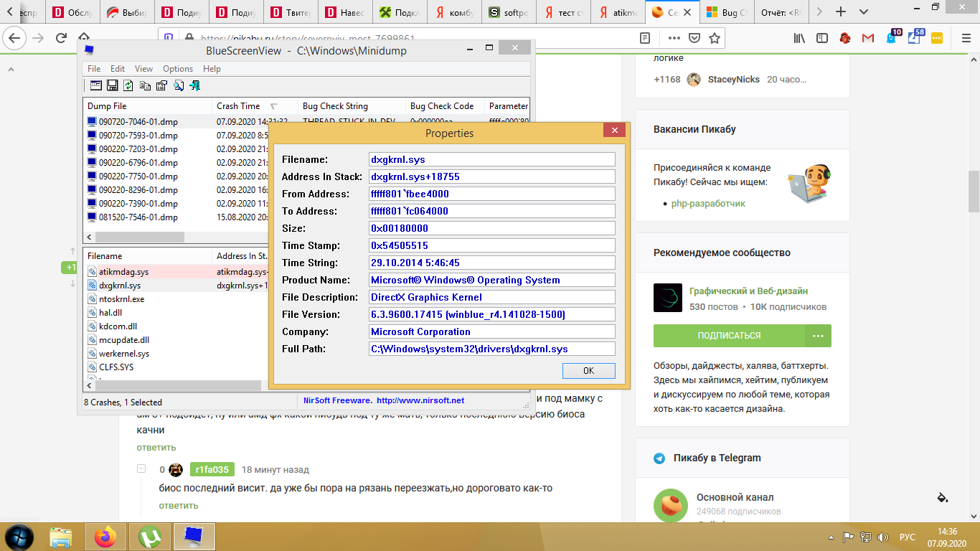This screenshot has width=980, height=551.
Task: Open Reader View in the address bar
Action: click(x=645, y=38)
